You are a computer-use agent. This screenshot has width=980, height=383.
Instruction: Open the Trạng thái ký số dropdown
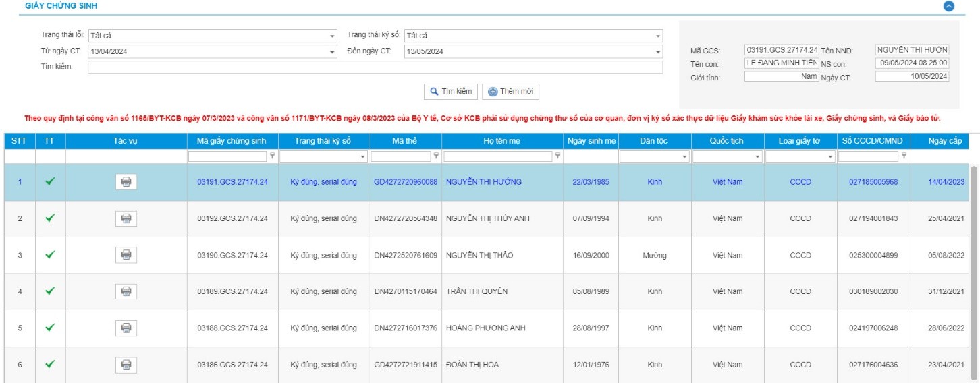(658, 36)
